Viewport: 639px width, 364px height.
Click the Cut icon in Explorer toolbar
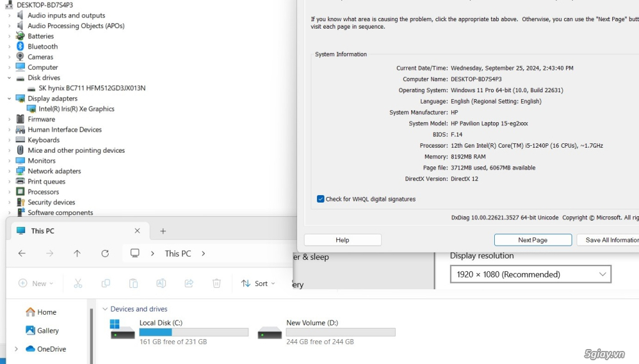click(78, 284)
